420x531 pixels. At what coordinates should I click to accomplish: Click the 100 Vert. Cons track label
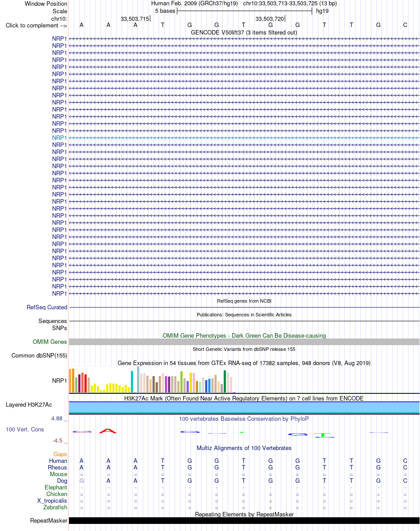(x=25, y=429)
